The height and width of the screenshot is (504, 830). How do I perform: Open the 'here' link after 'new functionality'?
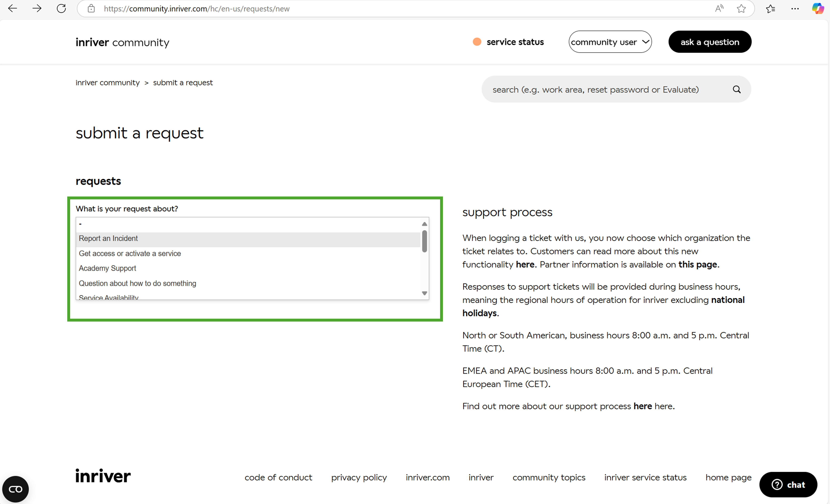point(525,265)
